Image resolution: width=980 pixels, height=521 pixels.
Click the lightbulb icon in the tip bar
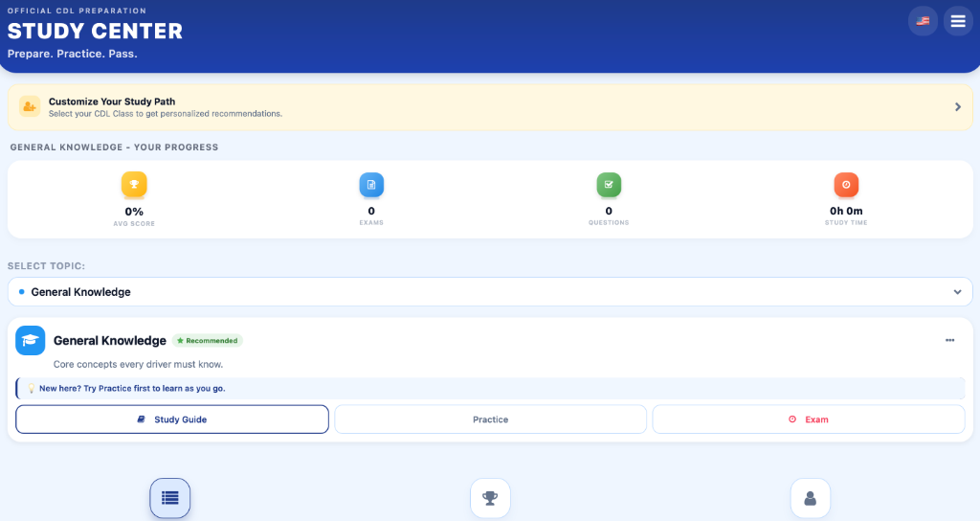point(31,389)
